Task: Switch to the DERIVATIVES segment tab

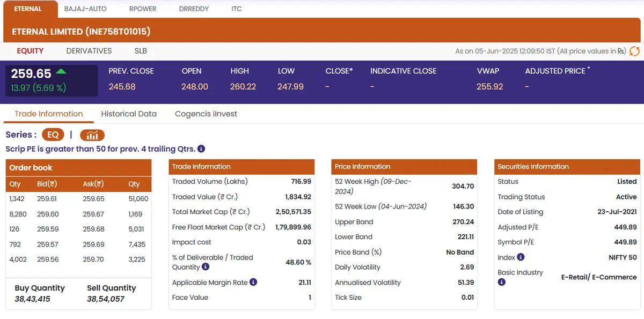Action: click(x=89, y=51)
